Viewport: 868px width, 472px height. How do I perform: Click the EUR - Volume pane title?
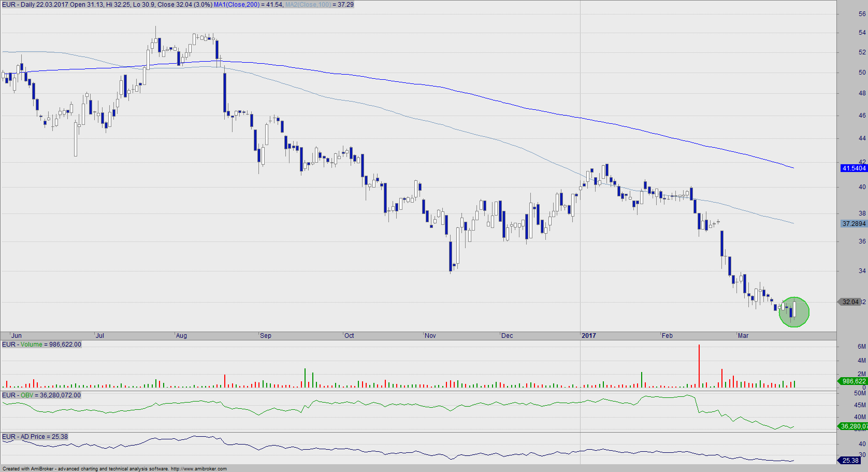point(41,345)
